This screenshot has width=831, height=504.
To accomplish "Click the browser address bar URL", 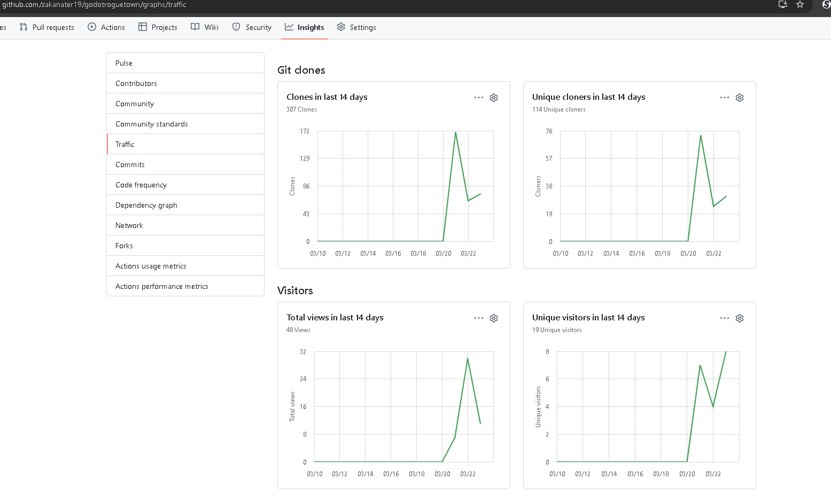I will pyautogui.click(x=95, y=4).
